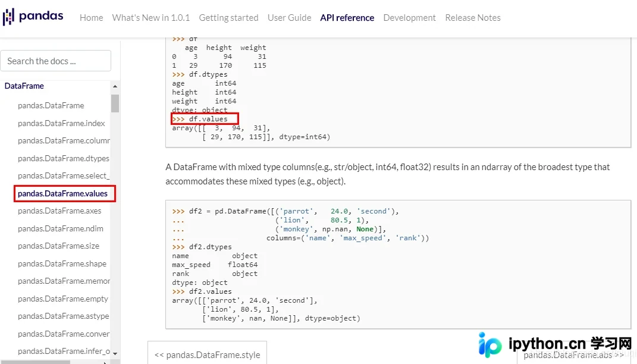
Task: Click the sidebar vertical scrollbar thumb
Action: coord(115,103)
